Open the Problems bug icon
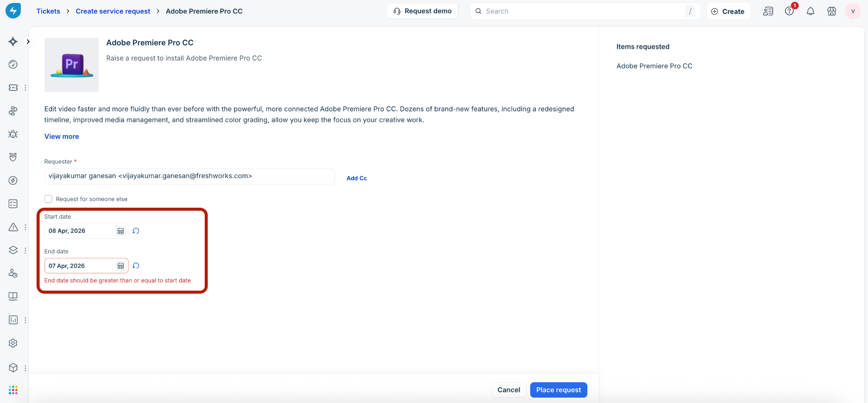The image size is (868, 403). point(13,134)
